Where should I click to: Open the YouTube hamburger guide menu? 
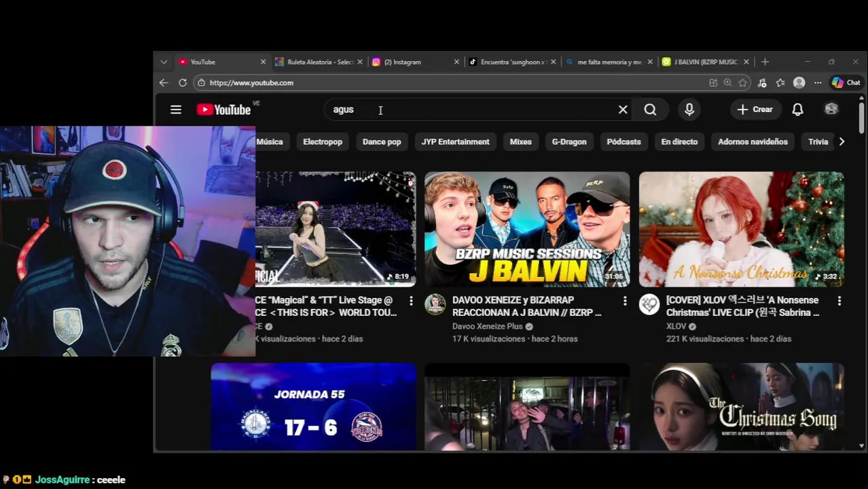pos(176,109)
